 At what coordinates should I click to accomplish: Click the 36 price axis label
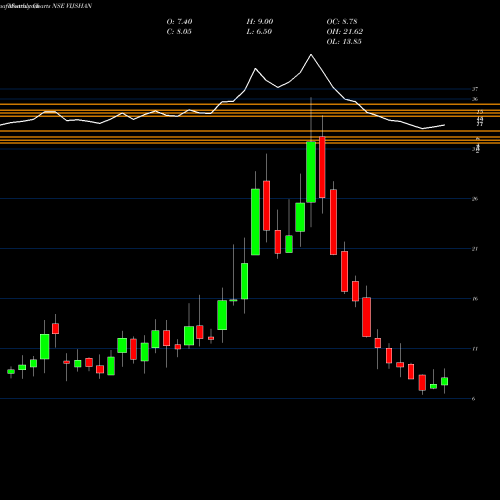475,99
